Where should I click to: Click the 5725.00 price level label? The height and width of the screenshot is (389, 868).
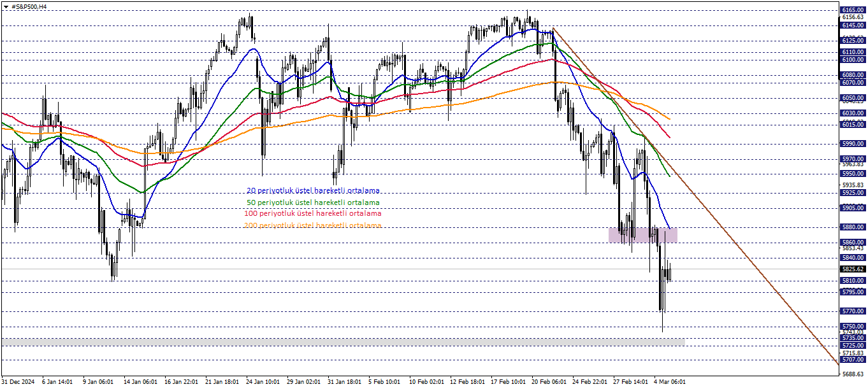pos(853,346)
